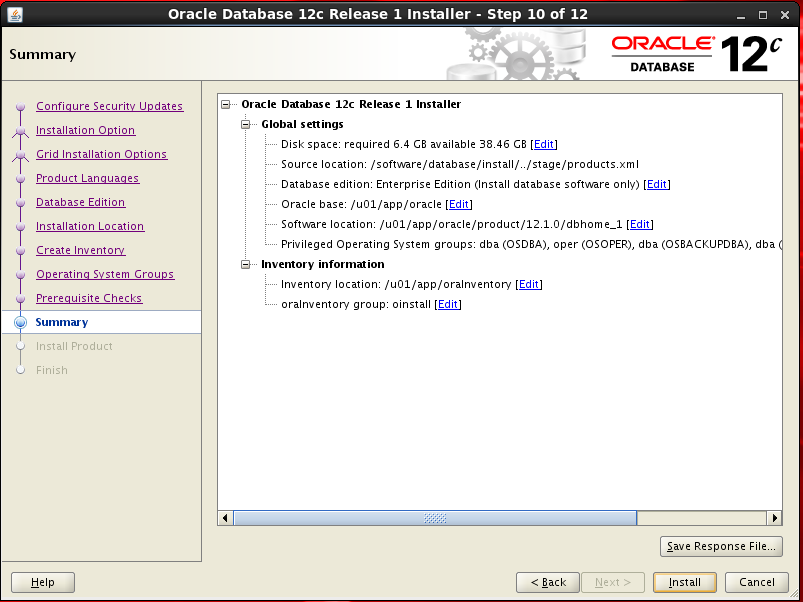Screen dimensions: 803x602
Task: Go to the Database Edition step
Action: click(80, 202)
